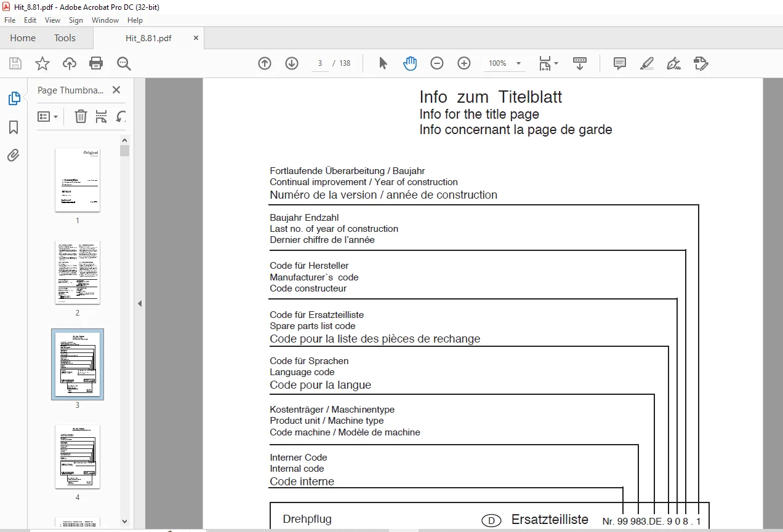Choose the Selection arrow tool
The image size is (783, 532).
coord(383,63)
